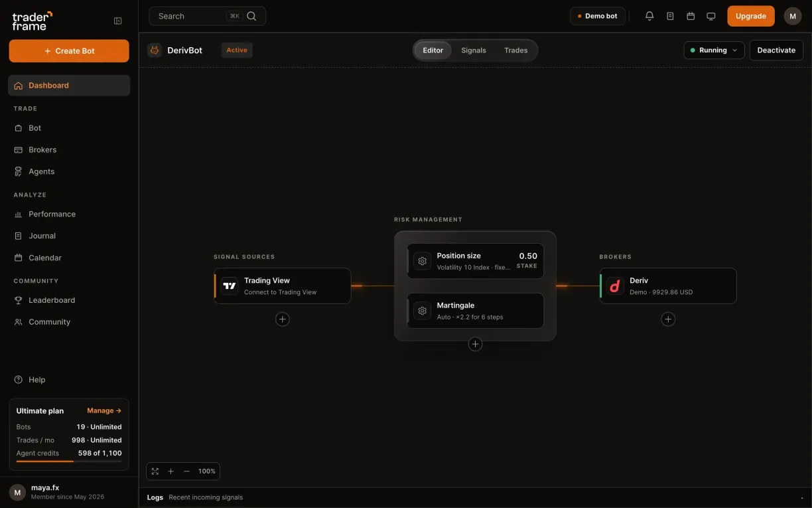Open Performance in sidebar

(x=69, y=214)
